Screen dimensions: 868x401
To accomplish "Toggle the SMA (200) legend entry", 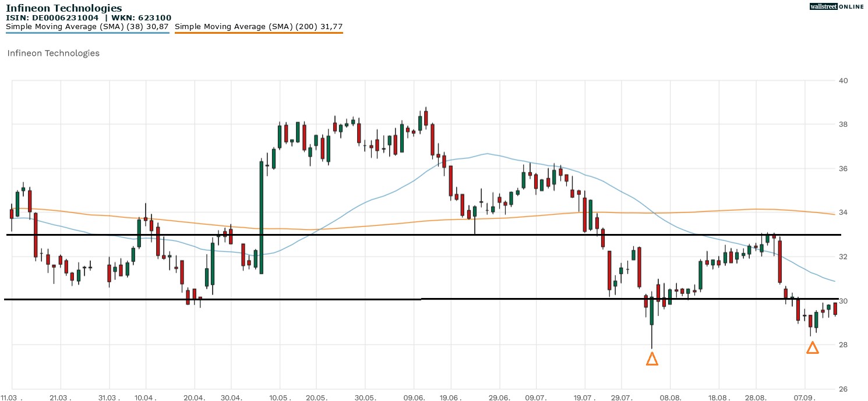I will click(x=259, y=26).
